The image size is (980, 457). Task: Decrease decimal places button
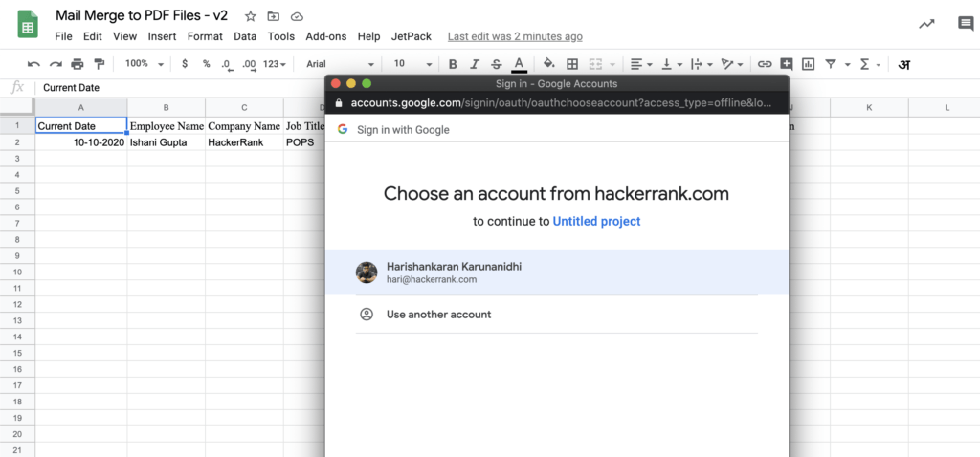tap(226, 64)
